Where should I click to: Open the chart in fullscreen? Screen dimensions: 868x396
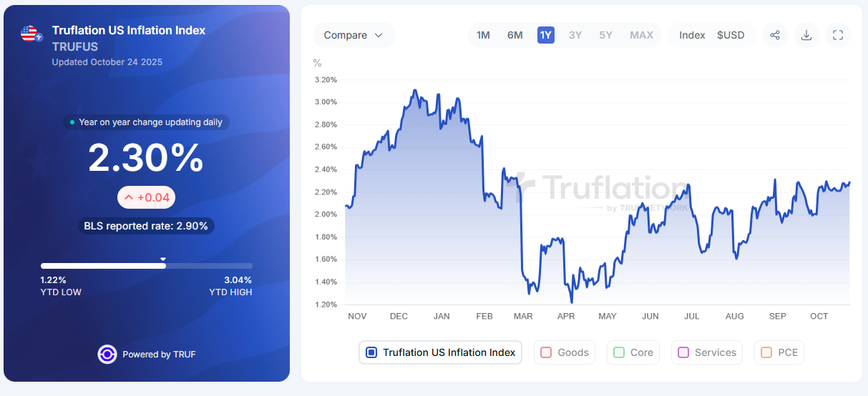(838, 35)
